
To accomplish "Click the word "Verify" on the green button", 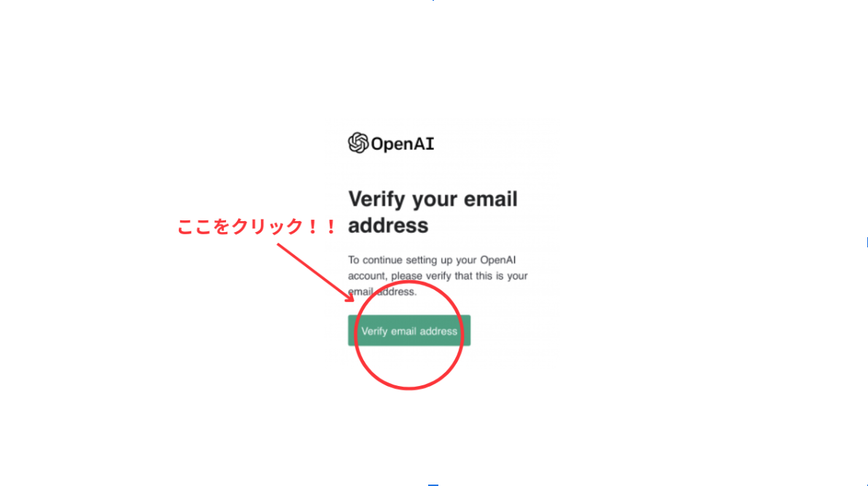I will pos(375,331).
